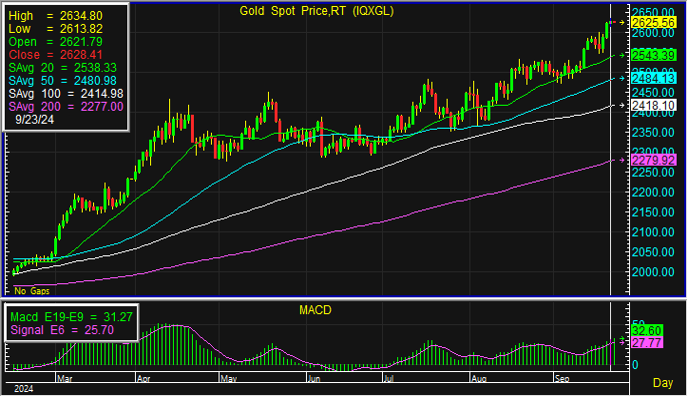The image size is (688, 397).
Task: Click the Sep label on time axis
Action: pos(562,379)
